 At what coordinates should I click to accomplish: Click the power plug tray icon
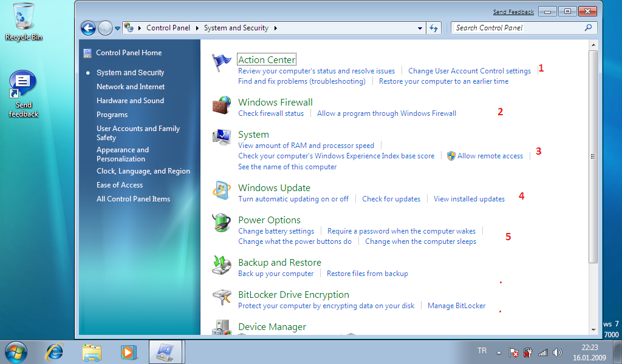click(528, 352)
